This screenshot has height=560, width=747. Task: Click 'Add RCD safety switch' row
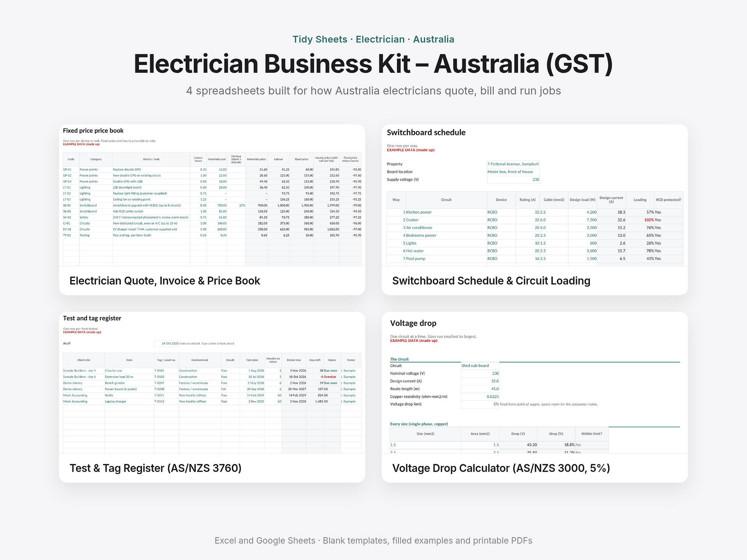coord(212,212)
